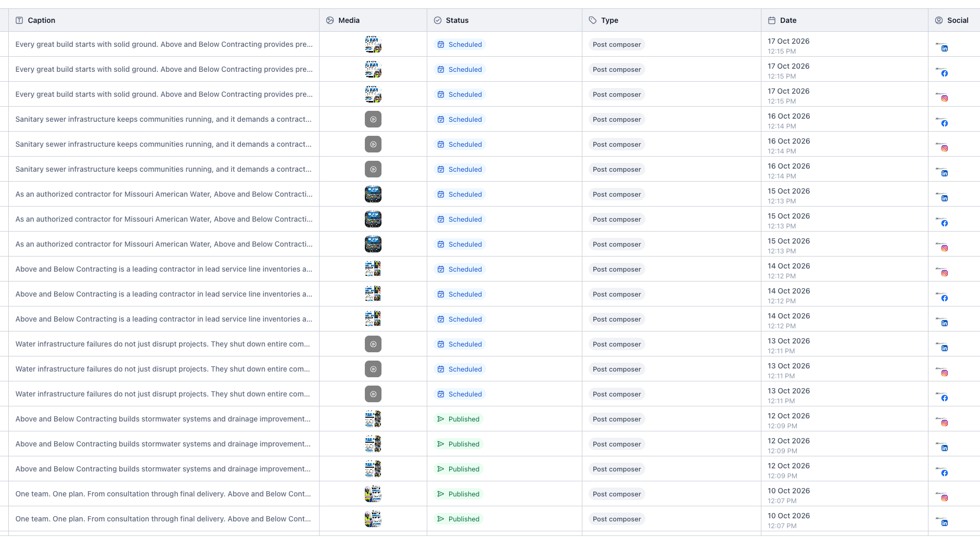Click the Caption column header
The height and width of the screenshot is (537, 980).
pos(164,20)
